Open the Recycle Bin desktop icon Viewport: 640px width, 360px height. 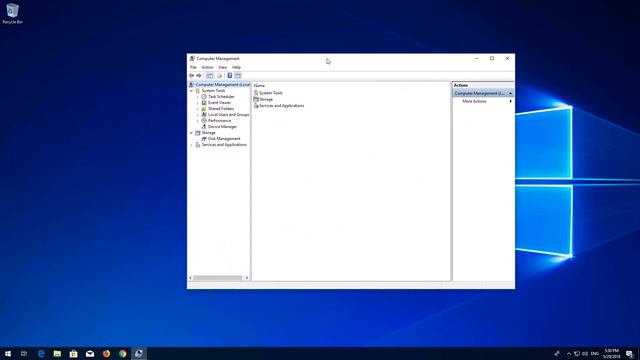point(13,14)
